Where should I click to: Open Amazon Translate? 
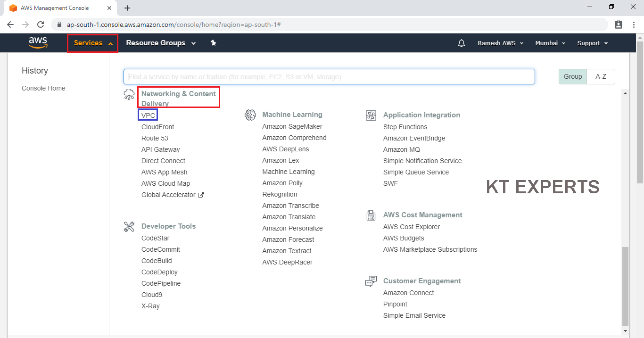point(289,217)
